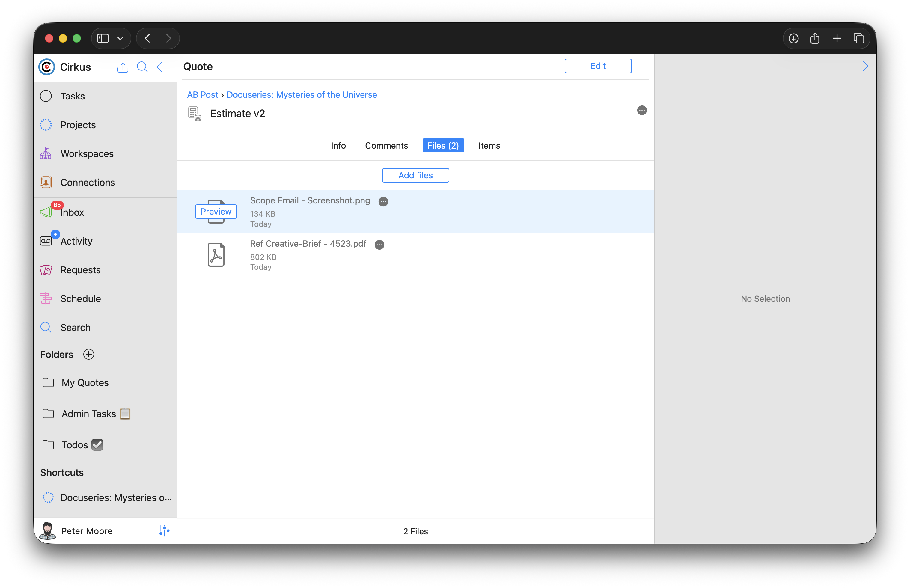This screenshot has width=910, height=588.
Task: Open the Workspaces tent icon
Action: click(x=46, y=153)
